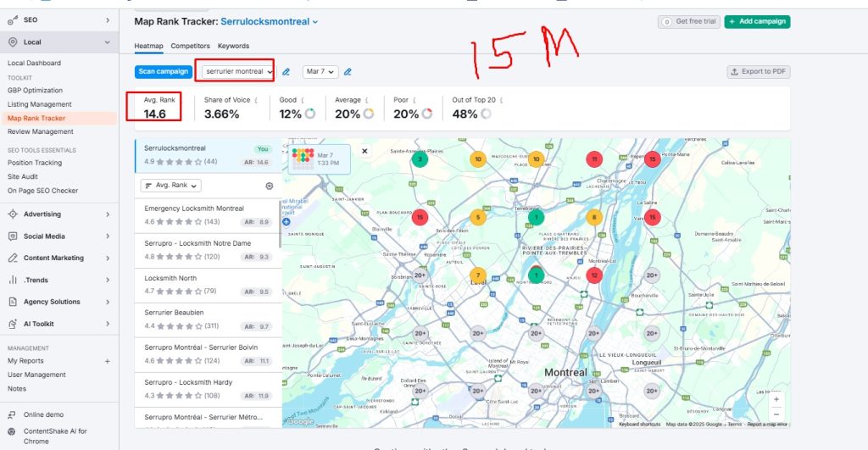
Task: Open the Serrulocksmontreal campaign dropdown
Action: click(x=270, y=21)
